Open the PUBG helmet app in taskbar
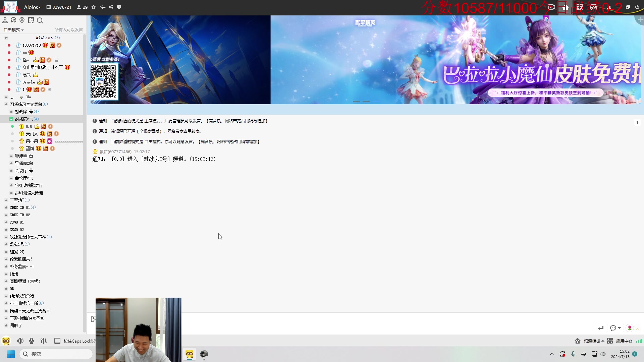This screenshot has width=644, height=362. point(204,354)
